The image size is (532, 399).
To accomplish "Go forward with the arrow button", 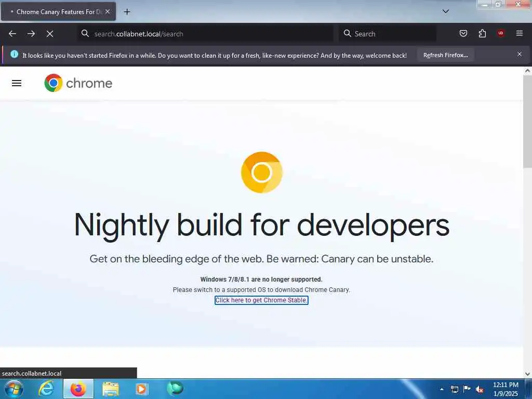I will click(31, 34).
